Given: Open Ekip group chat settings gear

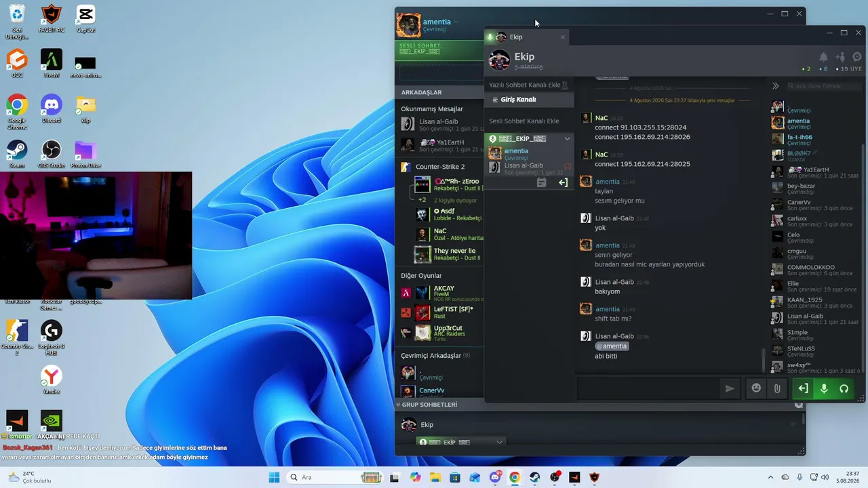Looking at the screenshot, I should 857,57.
